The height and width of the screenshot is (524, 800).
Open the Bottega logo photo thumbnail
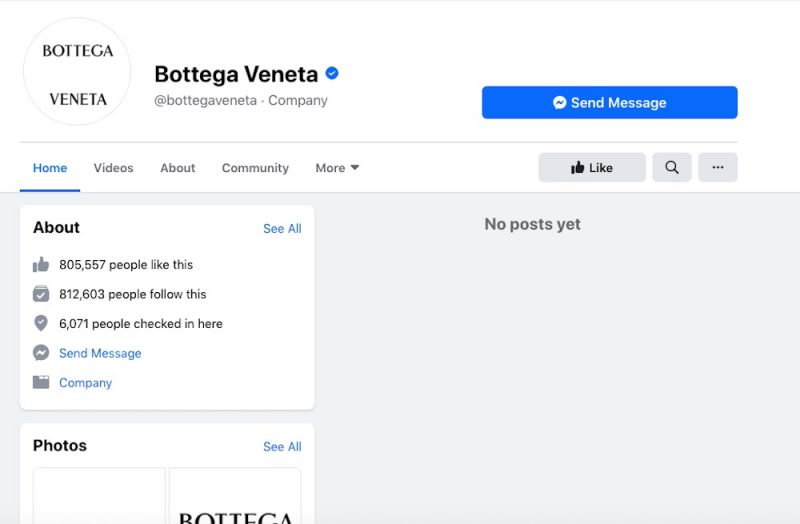click(235, 495)
